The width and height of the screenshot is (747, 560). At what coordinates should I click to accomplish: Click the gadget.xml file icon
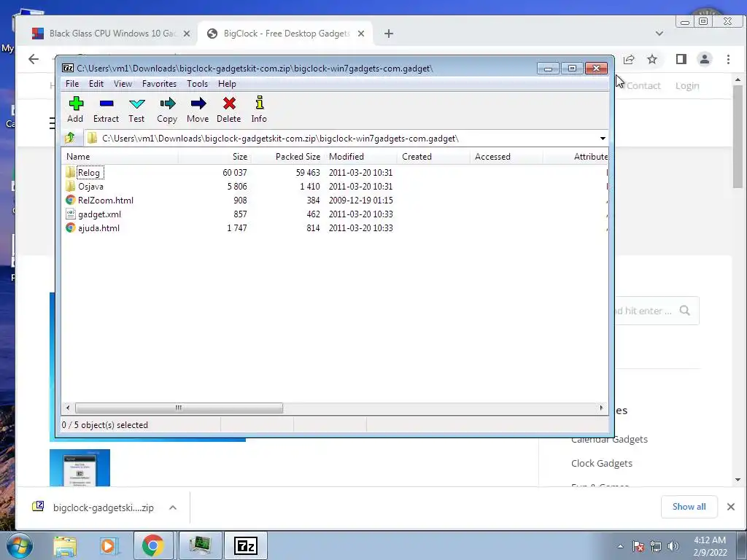tap(71, 214)
